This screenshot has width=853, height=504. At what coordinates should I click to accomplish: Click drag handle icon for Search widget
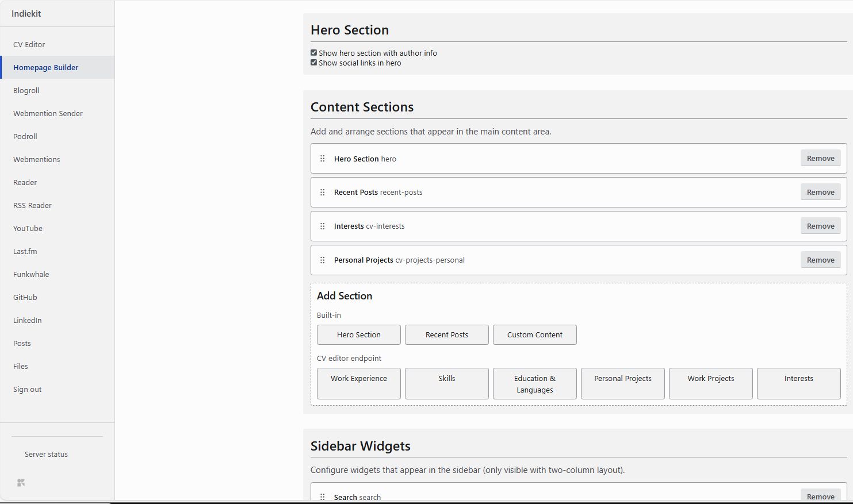[322, 497]
